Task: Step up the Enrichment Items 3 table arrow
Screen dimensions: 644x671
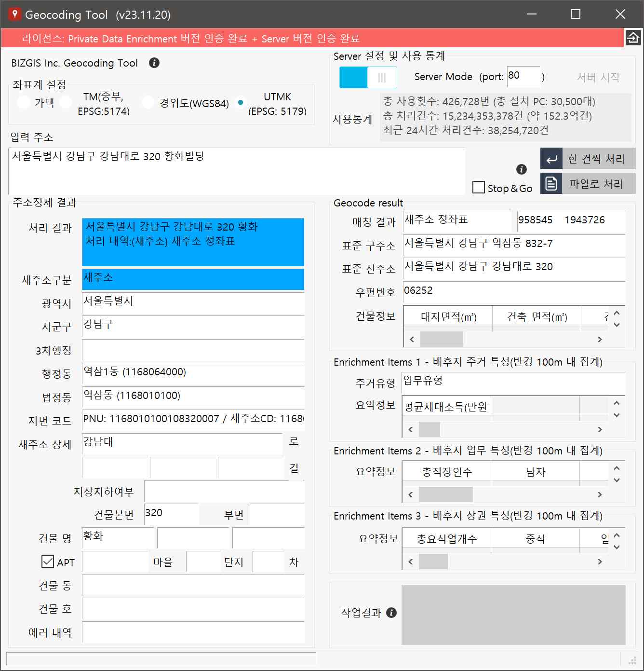Action: [617, 535]
